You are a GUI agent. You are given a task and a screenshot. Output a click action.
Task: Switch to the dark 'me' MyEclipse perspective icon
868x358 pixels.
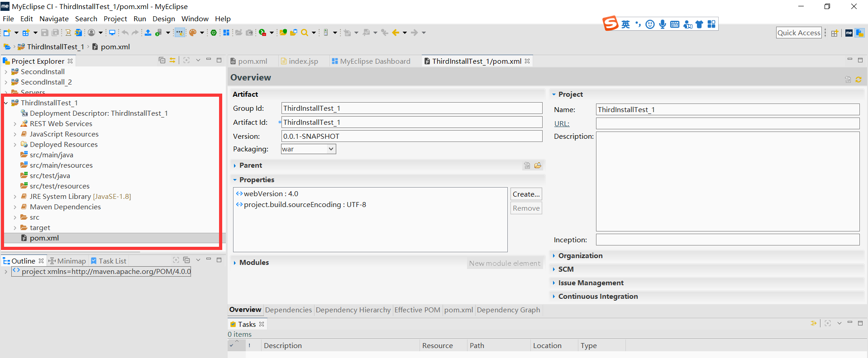[x=849, y=33]
